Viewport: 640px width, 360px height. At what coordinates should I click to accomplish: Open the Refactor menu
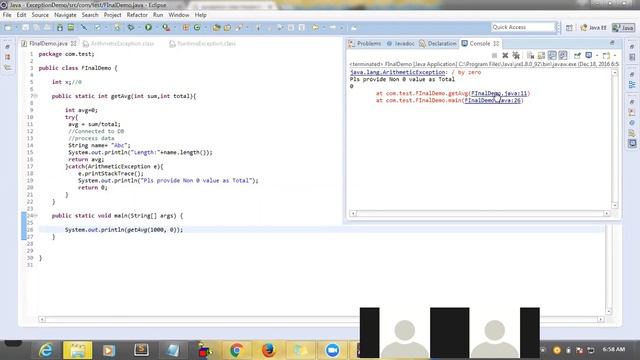[x=137, y=15]
